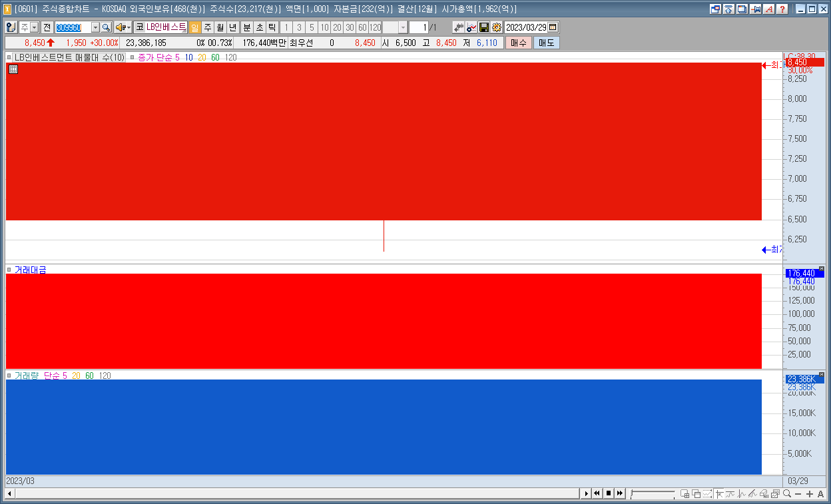The height and width of the screenshot is (504, 831).
Task: Click the chart zoom slider at bottom
Action: (x=653, y=493)
